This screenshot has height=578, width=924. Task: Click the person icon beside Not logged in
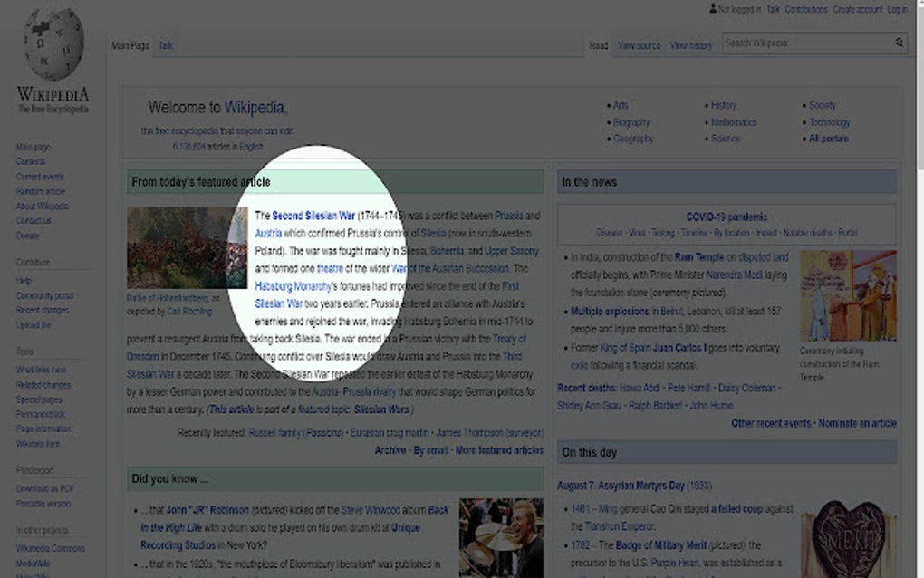pos(712,8)
